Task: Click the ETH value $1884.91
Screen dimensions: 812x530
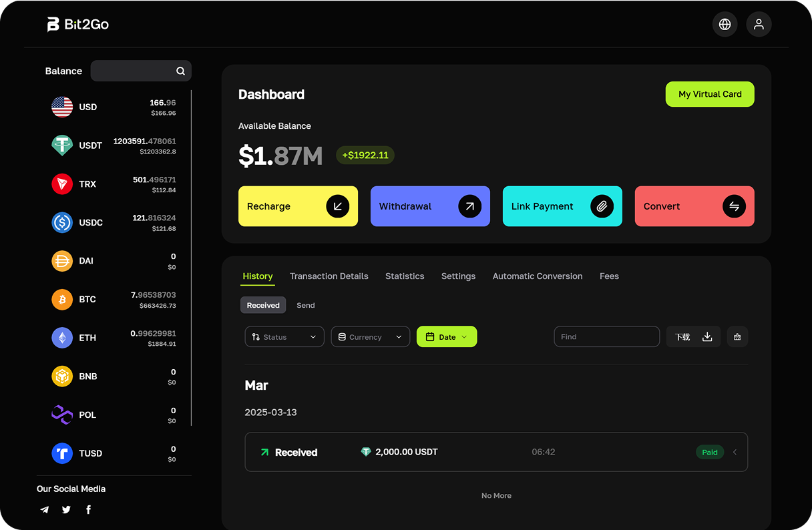Action: (x=162, y=344)
